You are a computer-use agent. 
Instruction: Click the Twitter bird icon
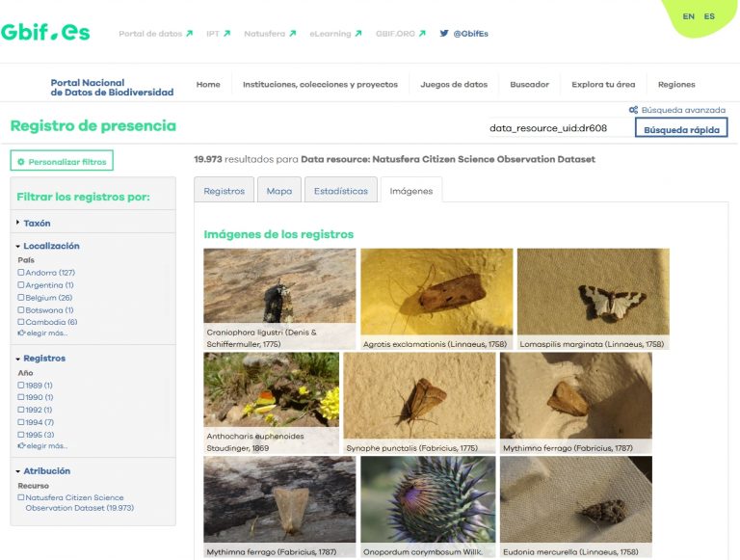pos(444,34)
